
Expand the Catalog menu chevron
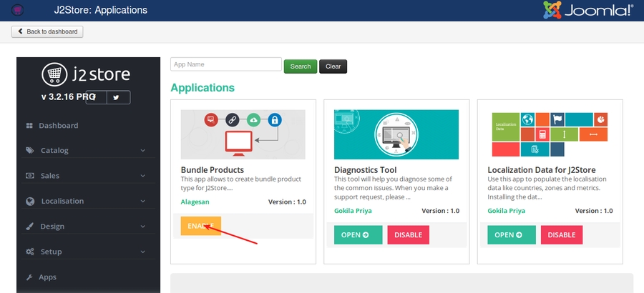(x=143, y=151)
